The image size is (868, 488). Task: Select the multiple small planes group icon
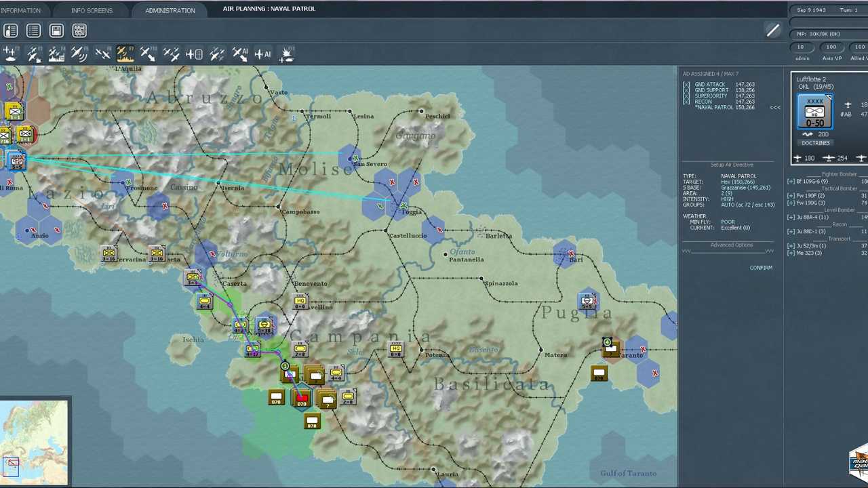(x=217, y=54)
